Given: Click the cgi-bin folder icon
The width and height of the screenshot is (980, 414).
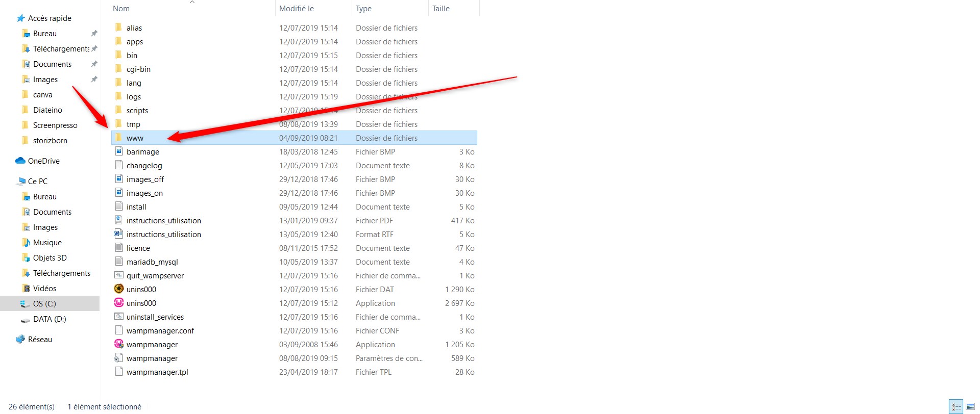Looking at the screenshot, I should (x=118, y=69).
